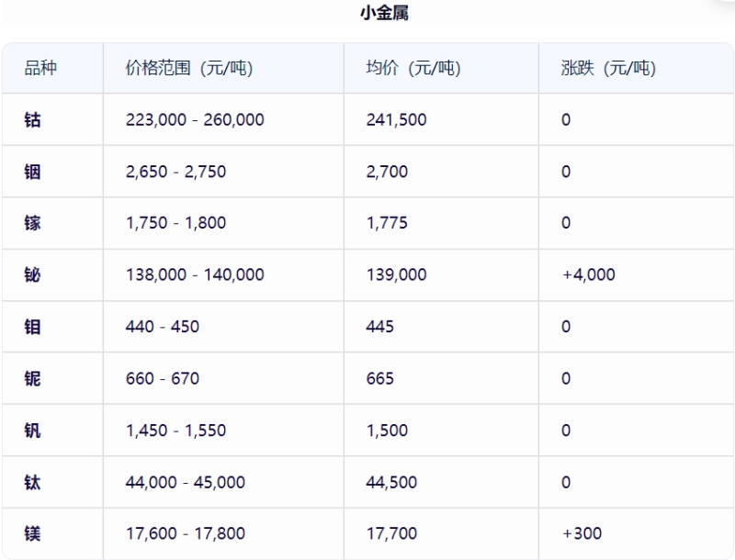Select the 涨跌 (元/吨) column header
This screenshot has width=735, height=560.
click(x=608, y=68)
